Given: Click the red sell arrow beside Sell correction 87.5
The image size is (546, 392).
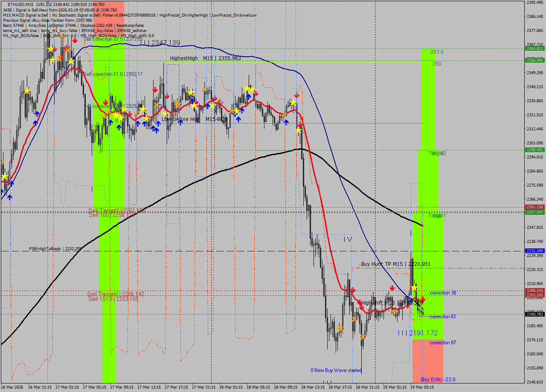Looking at the screenshot, I should point(75,40).
